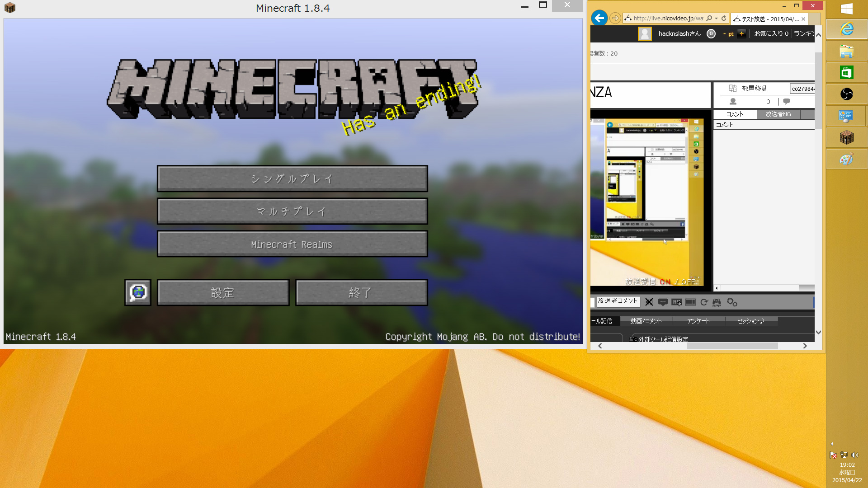This screenshot has width=868, height=488.
Task: Click the gamepad APP icon
Action: 717,302
